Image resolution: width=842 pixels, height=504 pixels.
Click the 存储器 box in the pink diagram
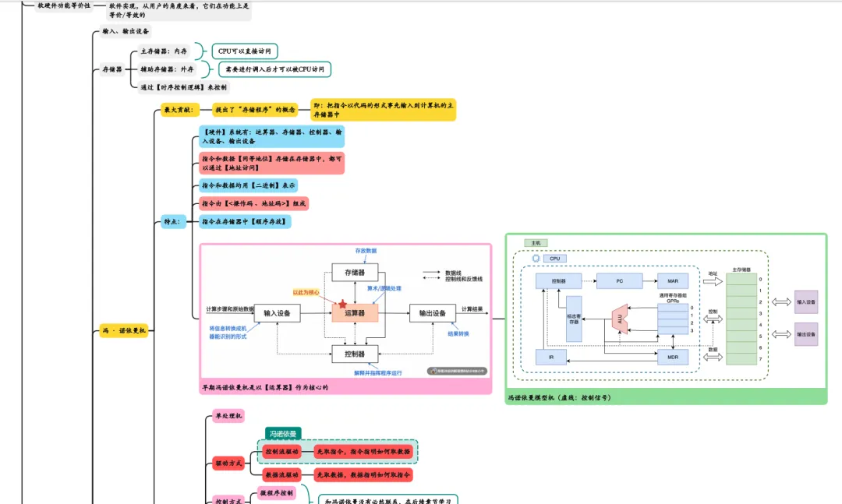[355, 272]
